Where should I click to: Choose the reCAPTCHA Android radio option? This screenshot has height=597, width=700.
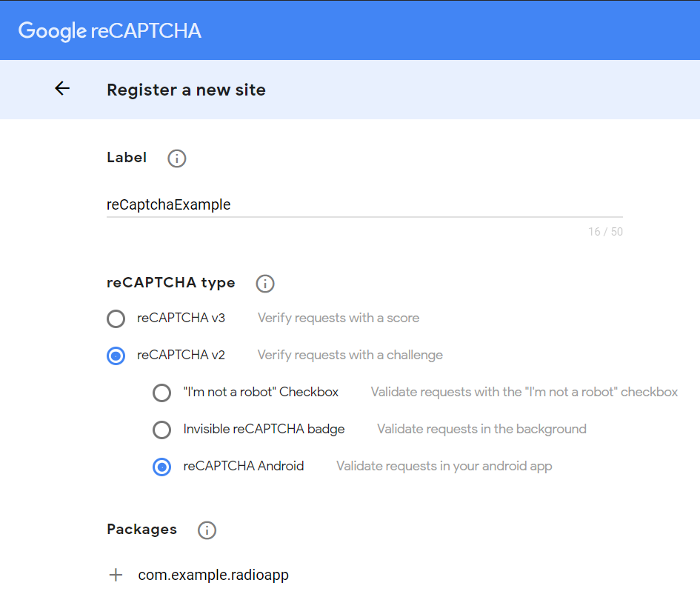point(162,467)
